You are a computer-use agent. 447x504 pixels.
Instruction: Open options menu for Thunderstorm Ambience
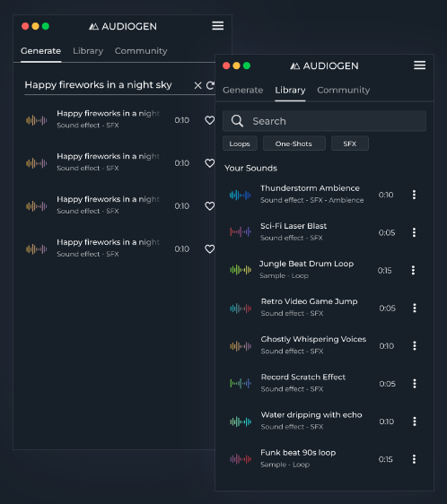(x=414, y=195)
